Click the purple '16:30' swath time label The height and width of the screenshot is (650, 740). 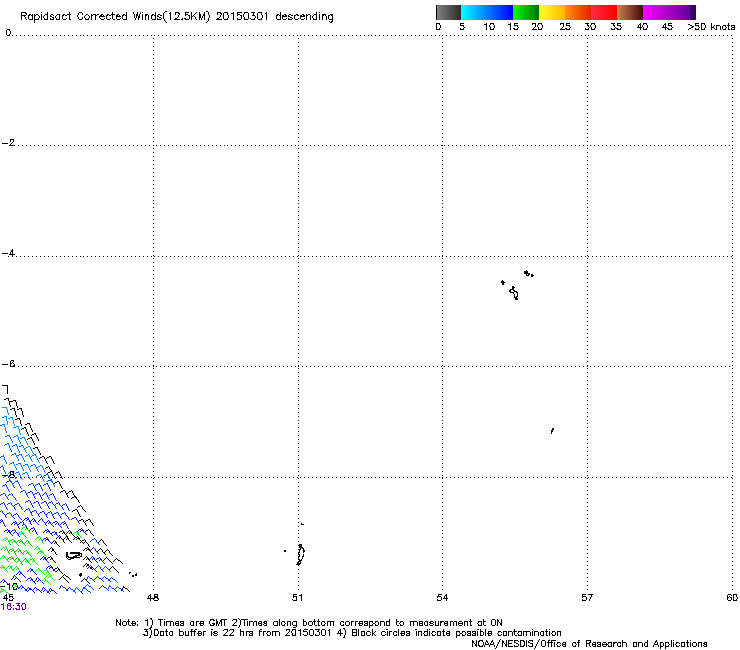(14, 607)
